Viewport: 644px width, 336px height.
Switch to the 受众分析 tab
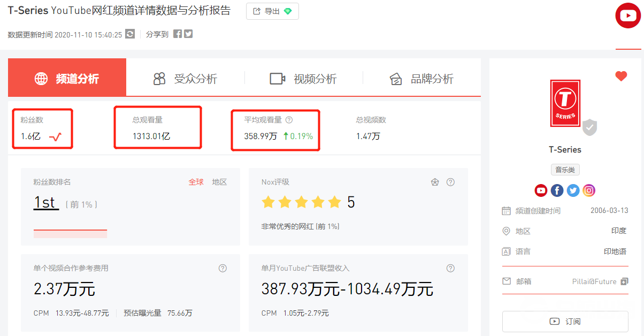pyautogui.click(x=185, y=79)
